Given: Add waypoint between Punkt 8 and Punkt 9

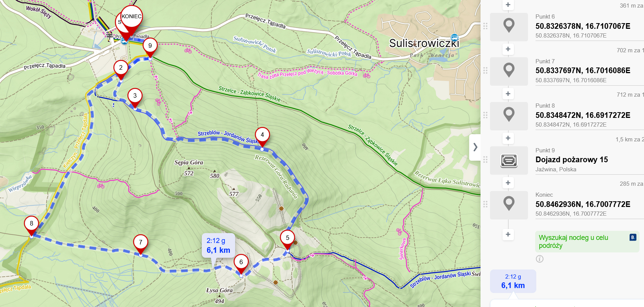Looking at the screenshot, I should click(x=508, y=138).
